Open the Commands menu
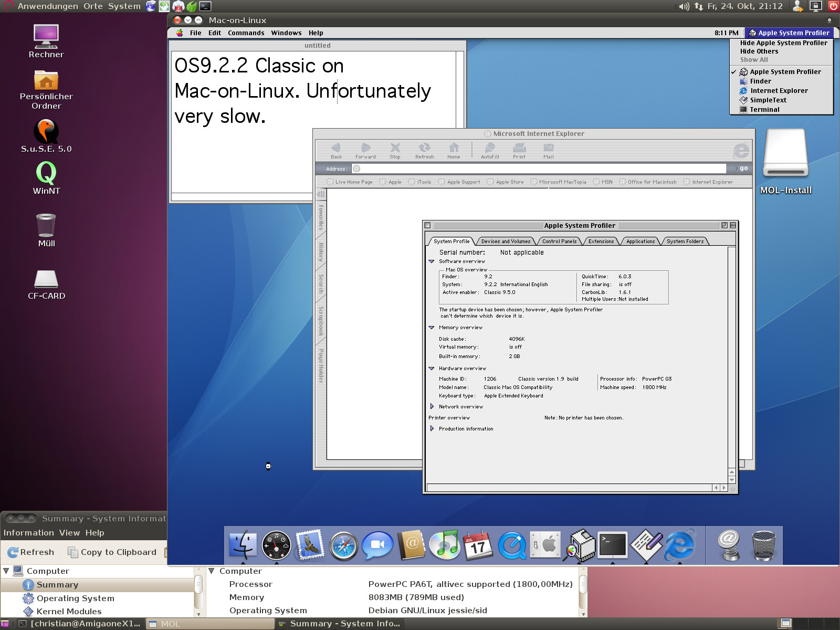 [x=246, y=33]
